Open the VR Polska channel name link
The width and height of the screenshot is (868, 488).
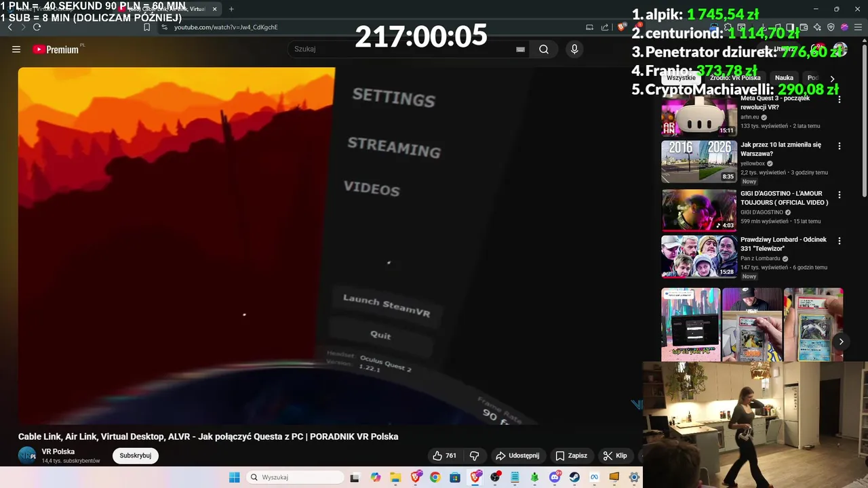click(58, 451)
